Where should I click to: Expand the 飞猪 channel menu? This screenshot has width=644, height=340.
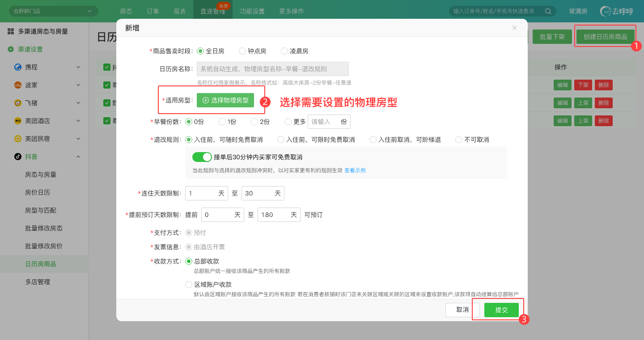click(78, 103)
